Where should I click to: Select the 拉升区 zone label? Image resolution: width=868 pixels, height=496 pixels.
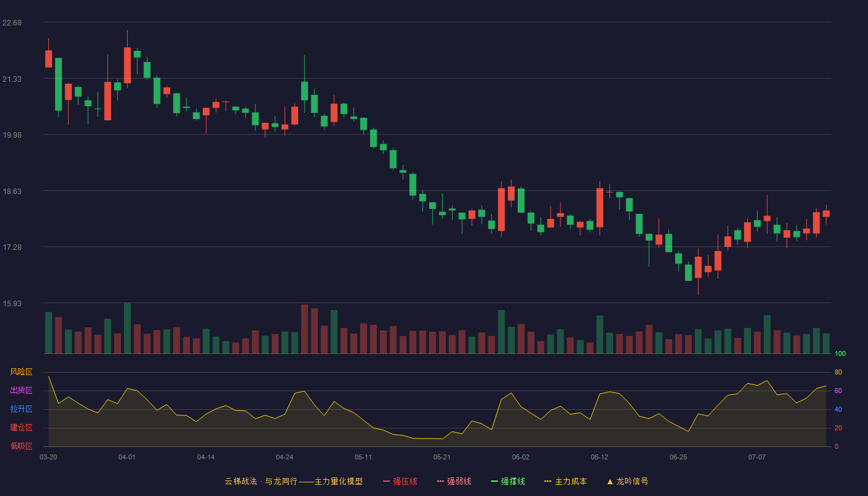point(21,409)
